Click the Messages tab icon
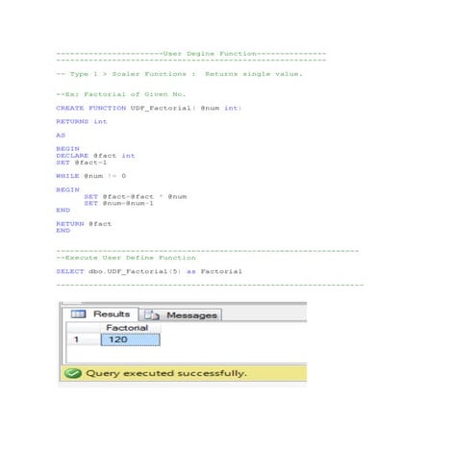Screen dimensions: 476x476 coord(151,315)
